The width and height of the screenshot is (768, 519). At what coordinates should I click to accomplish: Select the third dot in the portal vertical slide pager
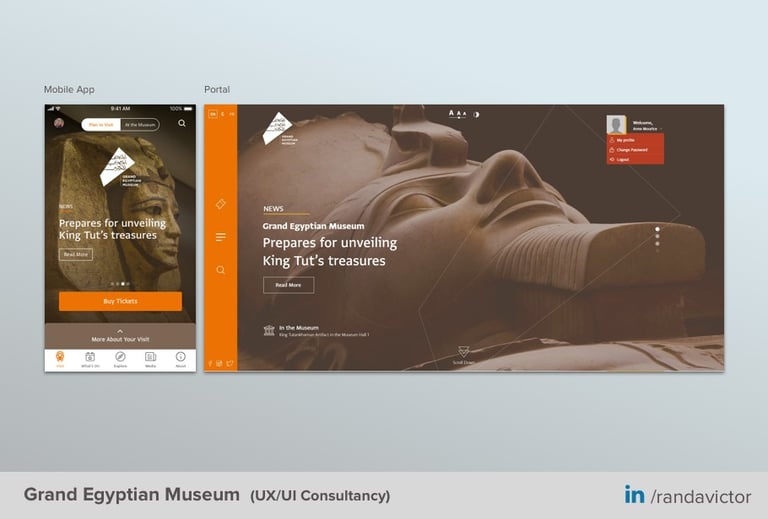pos(657,243)
